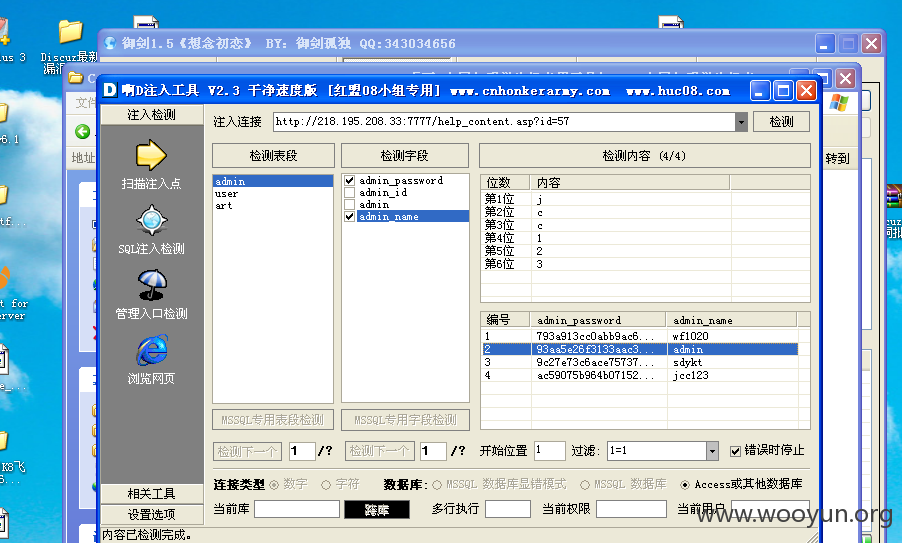Image resolution: width=902 pixels, height=543 pixels.
Task: Click the 多行执行 input field
Action: point(507,509)
